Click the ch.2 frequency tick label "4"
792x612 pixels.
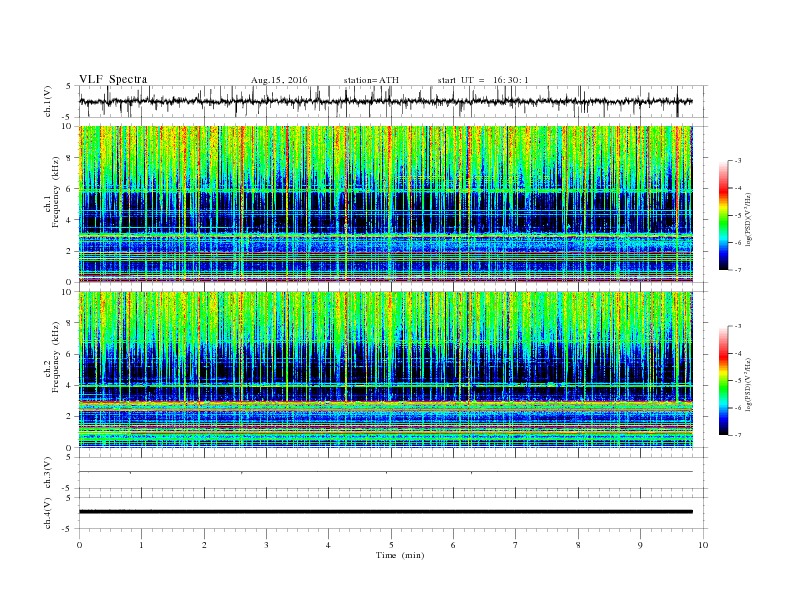(x=69, y=386)
